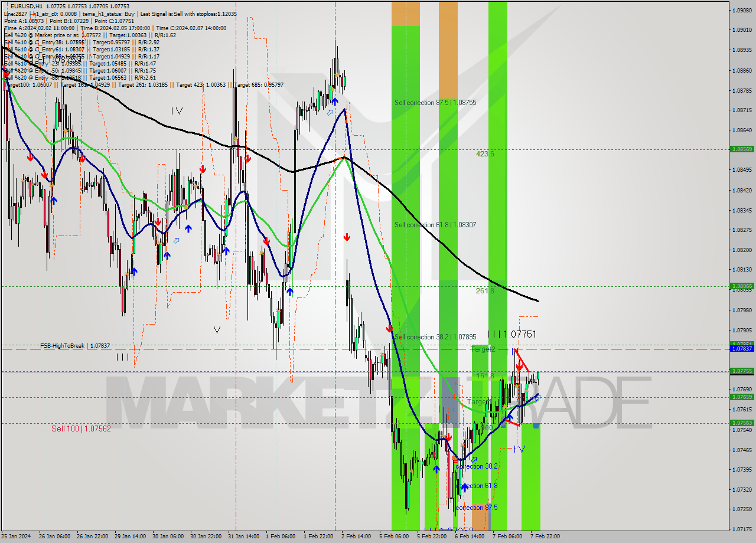Click the '30 Jan 06:00' time label

click(168, 537)
